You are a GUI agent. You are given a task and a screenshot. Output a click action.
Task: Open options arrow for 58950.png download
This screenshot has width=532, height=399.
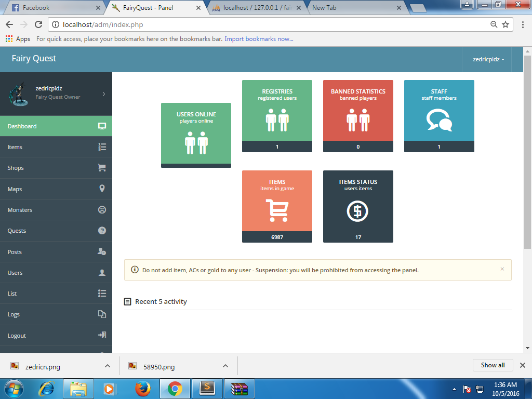225,366
